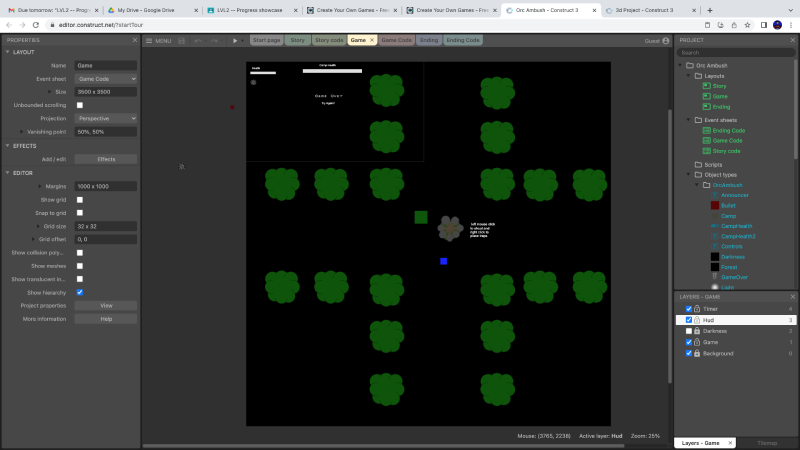
Task: Click the View button for Project properties
Action: click(106, 305)
